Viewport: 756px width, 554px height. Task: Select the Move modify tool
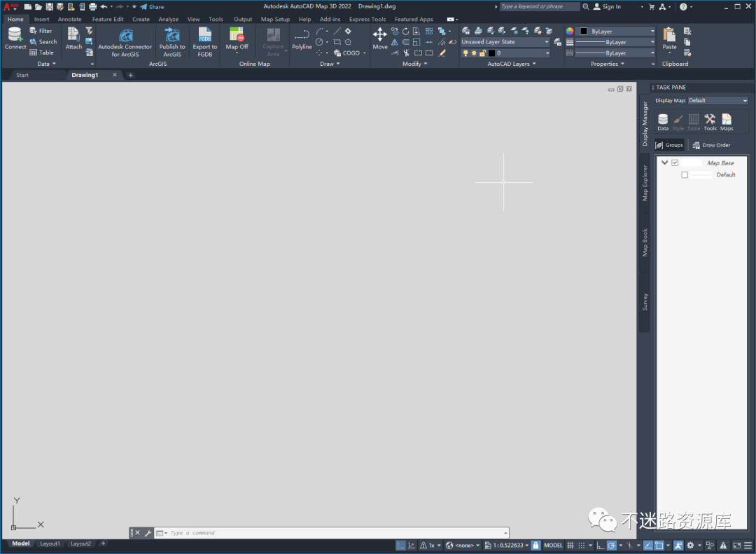[380, 38]
